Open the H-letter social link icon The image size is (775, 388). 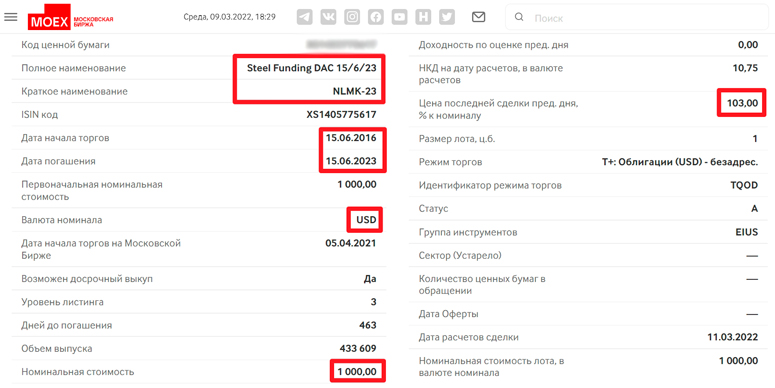pyautogui.click(x=423, y=17)
